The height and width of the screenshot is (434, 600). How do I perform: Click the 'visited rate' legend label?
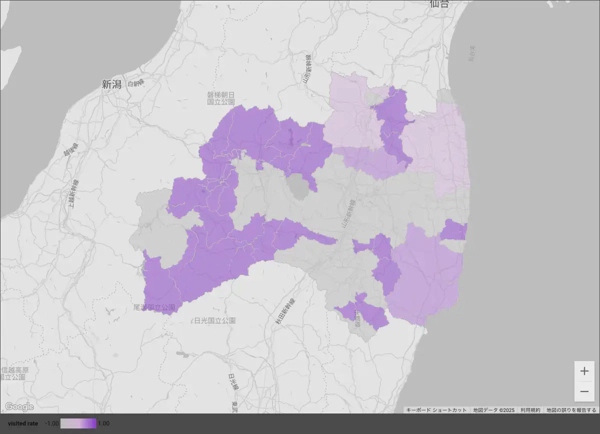pyautogui.click(x=24, y=424)
